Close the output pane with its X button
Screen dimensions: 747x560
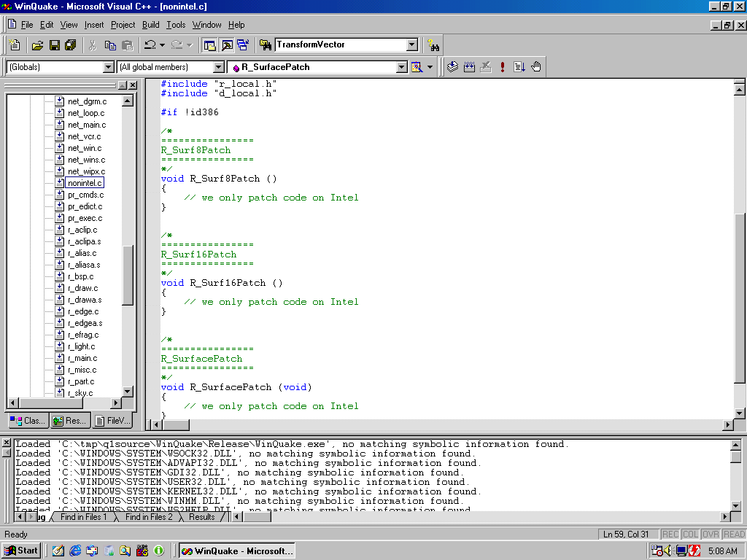point(6,443)
